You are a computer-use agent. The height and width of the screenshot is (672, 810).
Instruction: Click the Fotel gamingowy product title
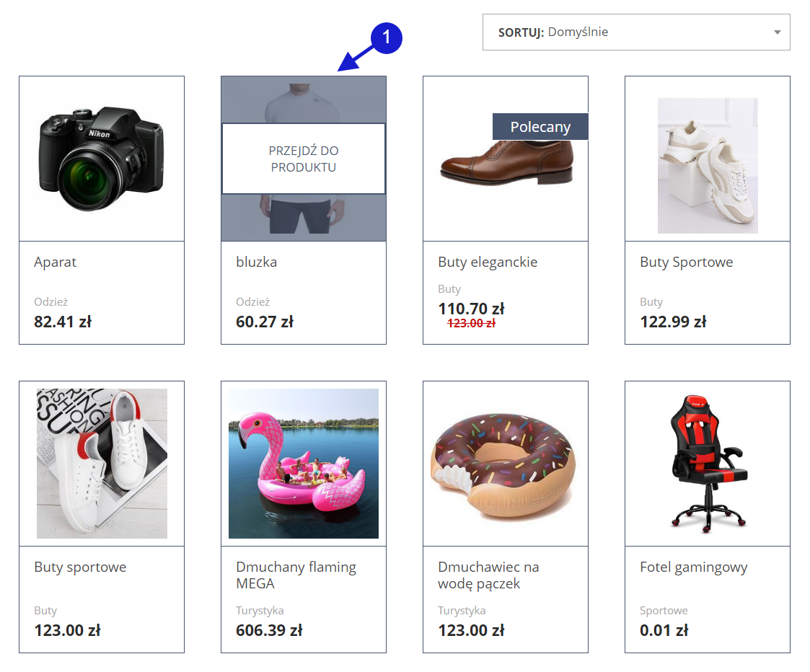click(x=693, y=567)
